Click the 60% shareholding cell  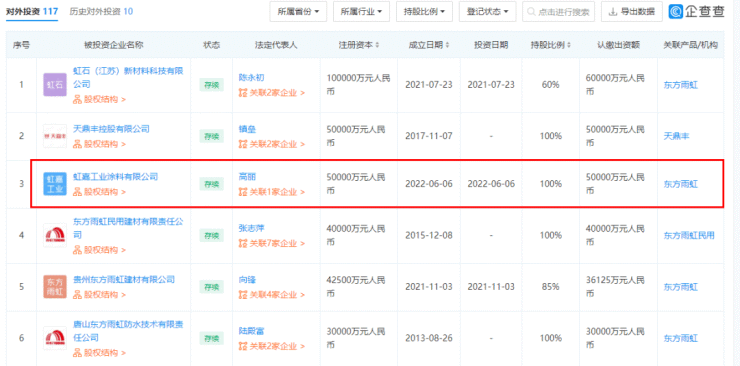tap(551, 85)
